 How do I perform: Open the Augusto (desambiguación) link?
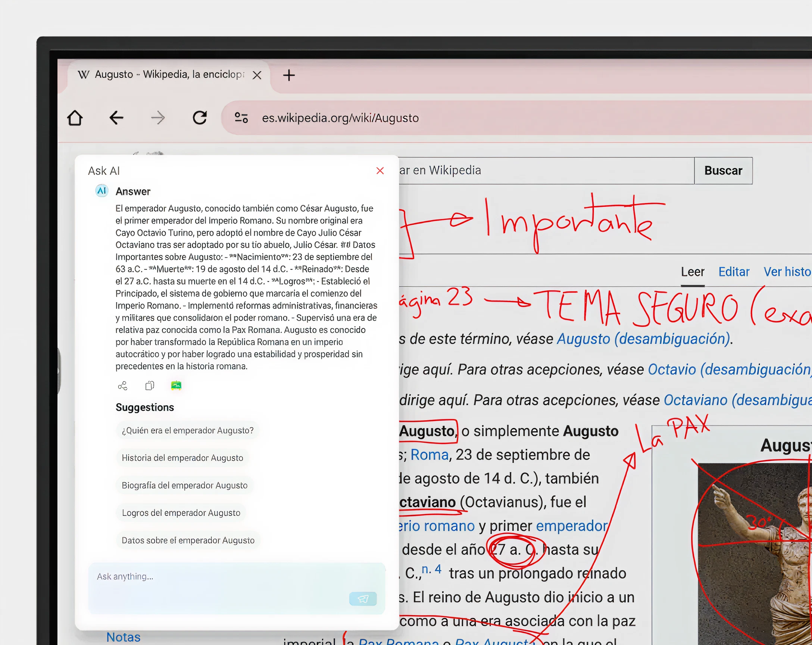pos(643,339)
